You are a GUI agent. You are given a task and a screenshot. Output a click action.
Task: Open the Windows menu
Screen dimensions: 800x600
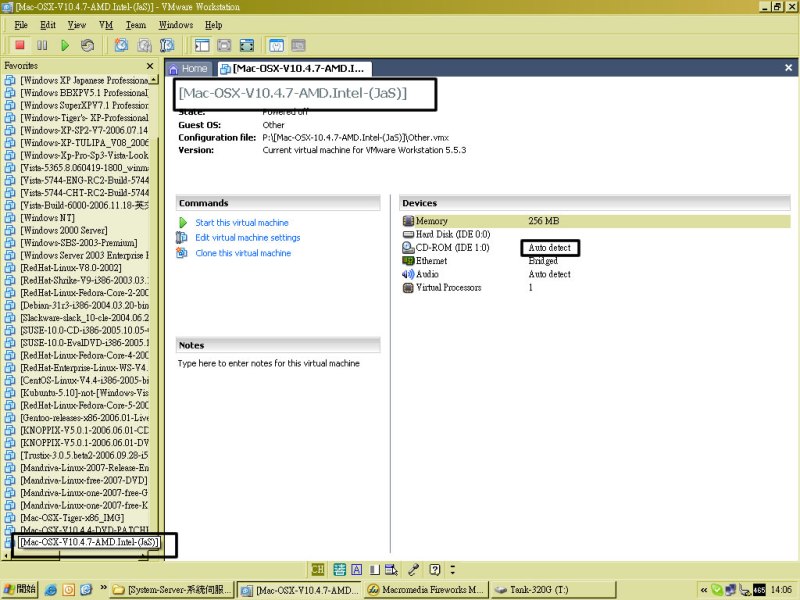pyautogui.click(x=176, y=25)
